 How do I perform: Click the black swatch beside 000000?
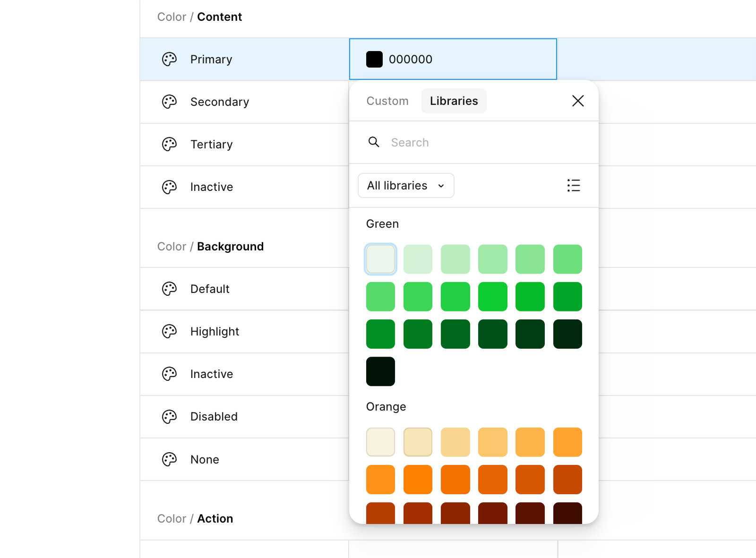pyautogui.click(x=374, y=60)
